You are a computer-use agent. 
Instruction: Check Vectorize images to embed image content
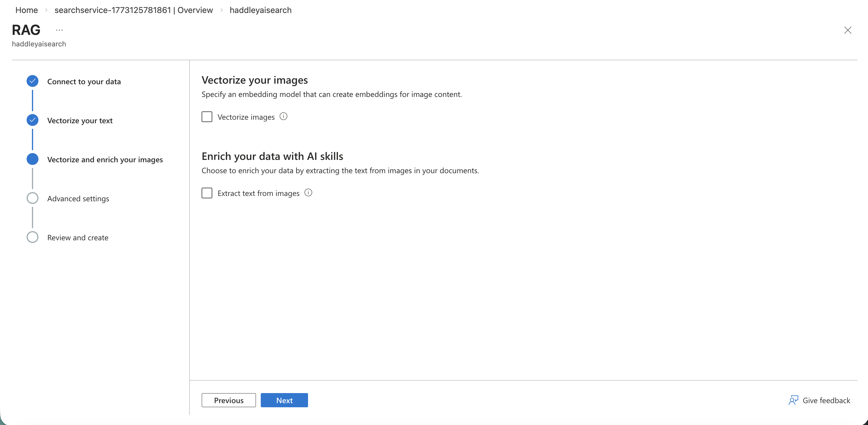(x=207, y=117)
